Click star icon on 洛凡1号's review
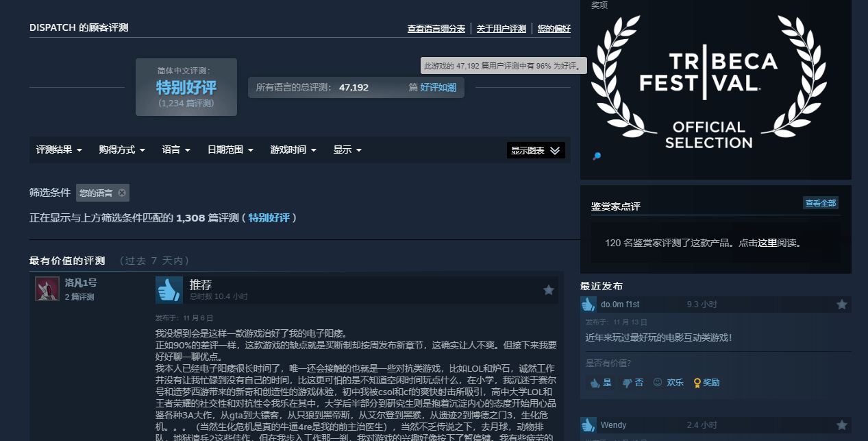Screen dimensions: 868x441 tap(548, 290)
